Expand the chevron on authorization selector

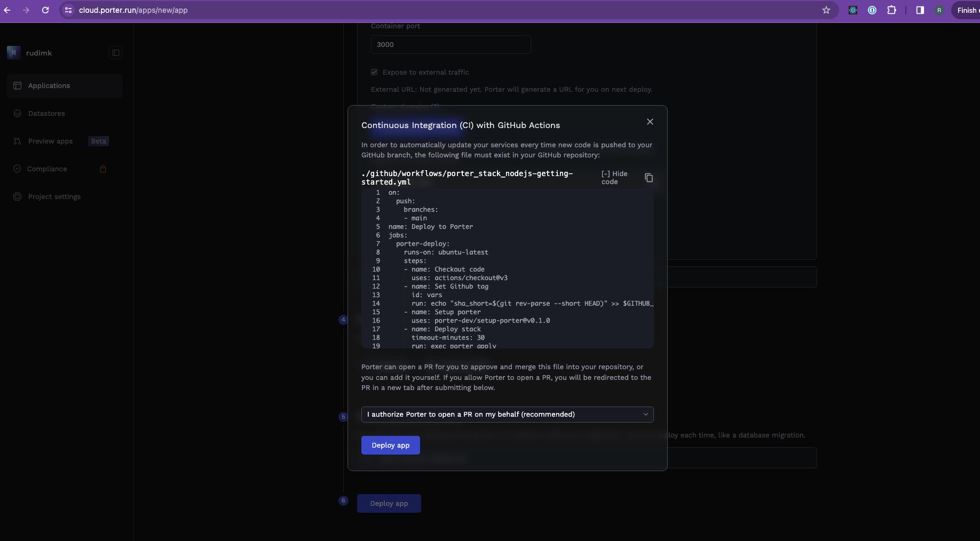click(x=645, y=415)
